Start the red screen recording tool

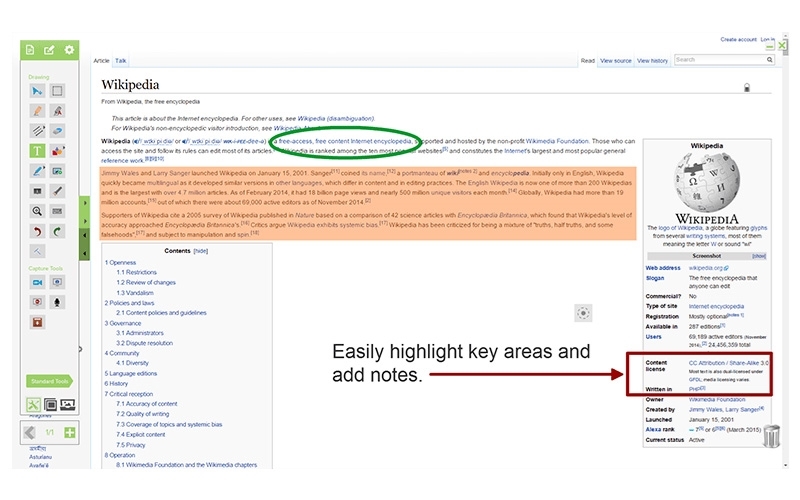click(37, 302)
